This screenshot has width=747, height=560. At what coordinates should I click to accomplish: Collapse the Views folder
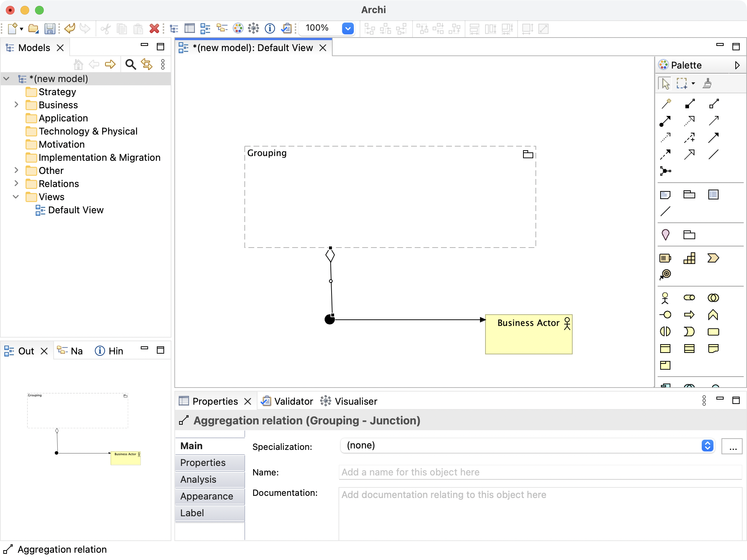coord(16,197)
